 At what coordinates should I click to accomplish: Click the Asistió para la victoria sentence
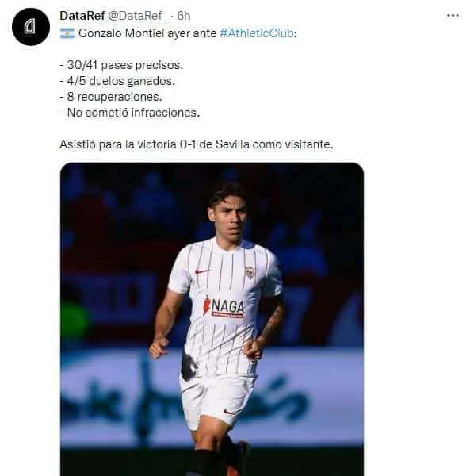point(197,144)
